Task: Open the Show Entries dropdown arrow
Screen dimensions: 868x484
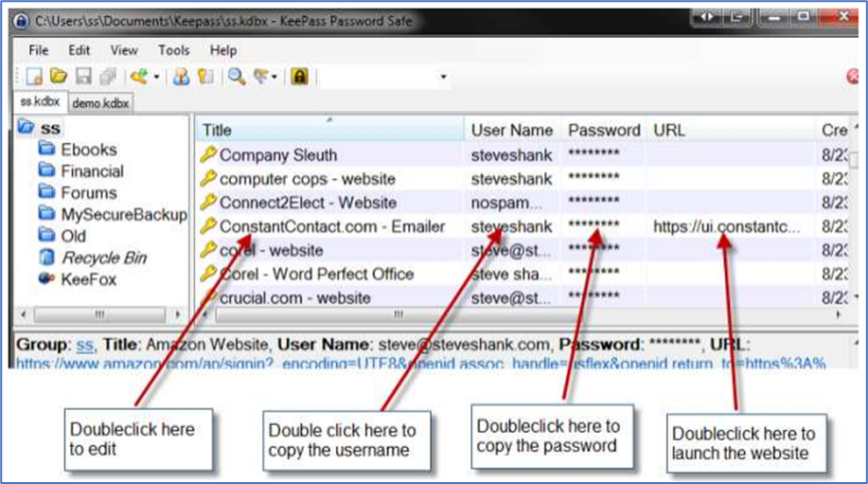Action: point(274,77)
